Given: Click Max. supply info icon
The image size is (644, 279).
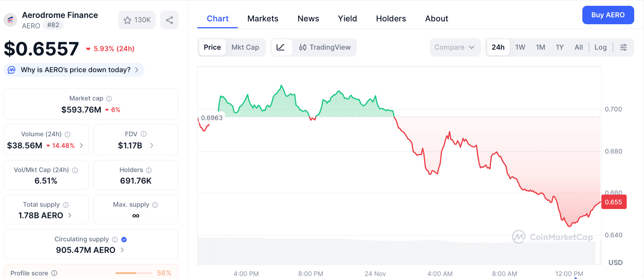Looking at the screenshot, I should click(155, 205).
